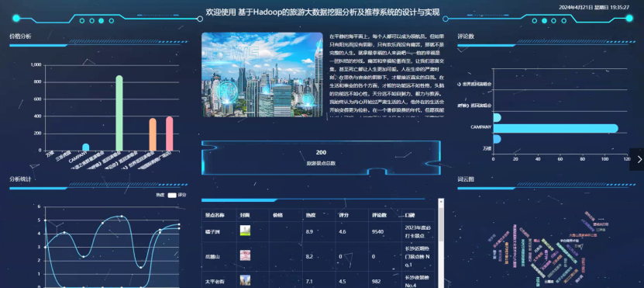Click the 8.2 heat value
The width and height of the screenshot is (644, 288).
(x=309, y=257)
